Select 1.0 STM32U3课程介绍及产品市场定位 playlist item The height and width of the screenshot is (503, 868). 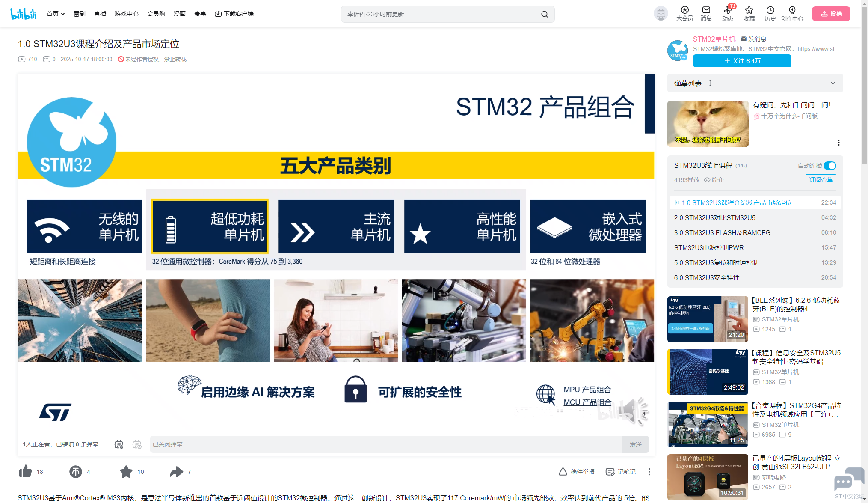[755, 202]
